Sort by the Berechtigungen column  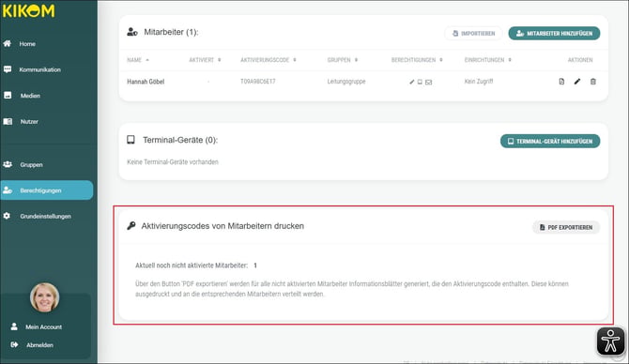coord(417,60)
